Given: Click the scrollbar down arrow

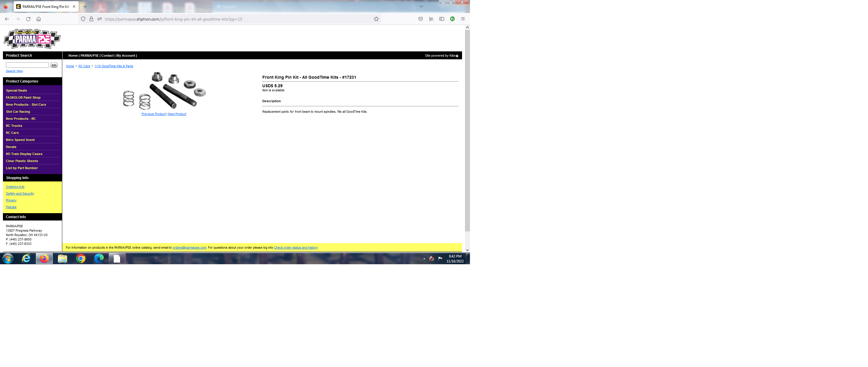Looking at the screenshot, I should [x=467, y=250].
